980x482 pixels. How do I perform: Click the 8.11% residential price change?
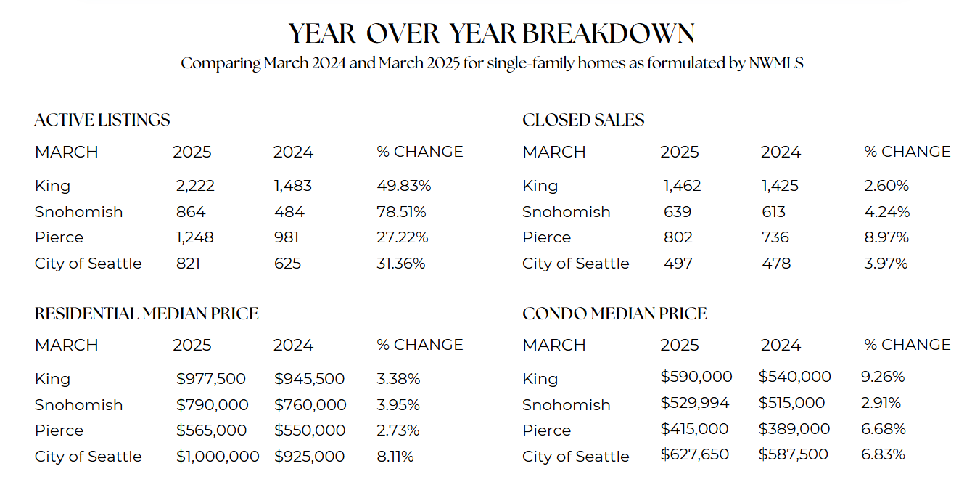click(x=395, y=457)
